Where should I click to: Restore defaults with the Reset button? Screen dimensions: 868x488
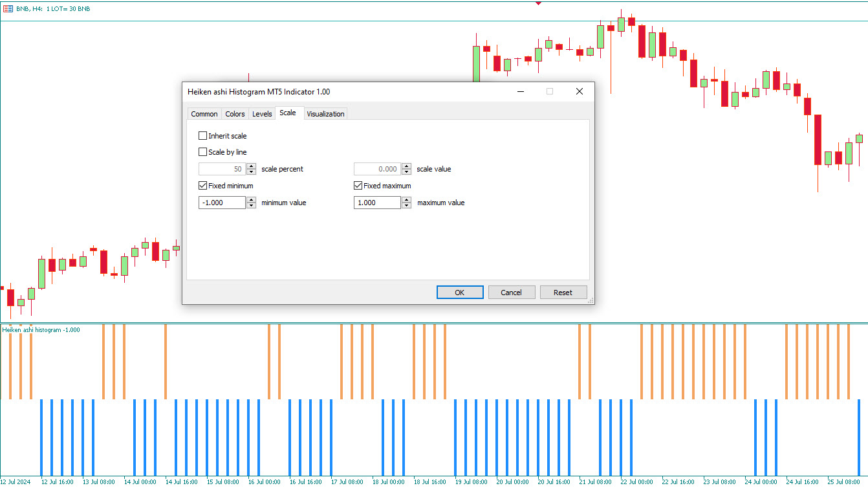tap(563, 292)
